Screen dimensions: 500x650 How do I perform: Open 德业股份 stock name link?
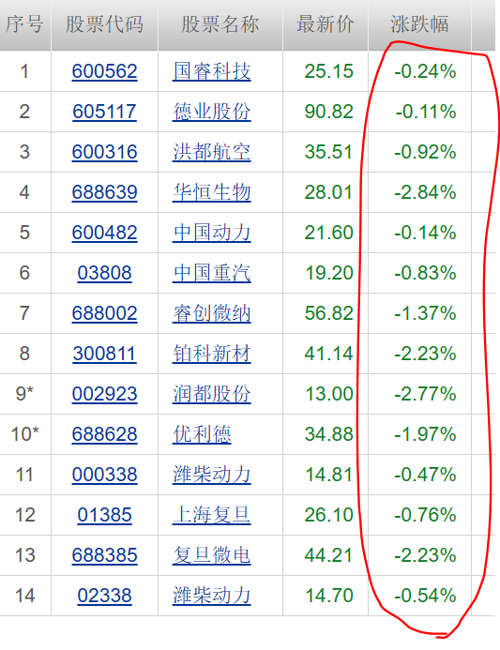tap(212, 112)
